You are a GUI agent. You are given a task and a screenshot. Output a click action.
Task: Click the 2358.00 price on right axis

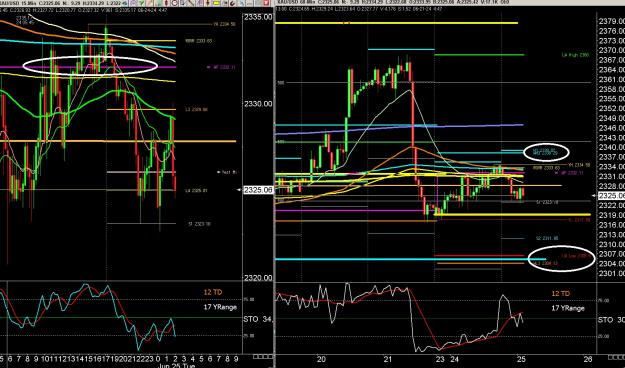point(611,89)
